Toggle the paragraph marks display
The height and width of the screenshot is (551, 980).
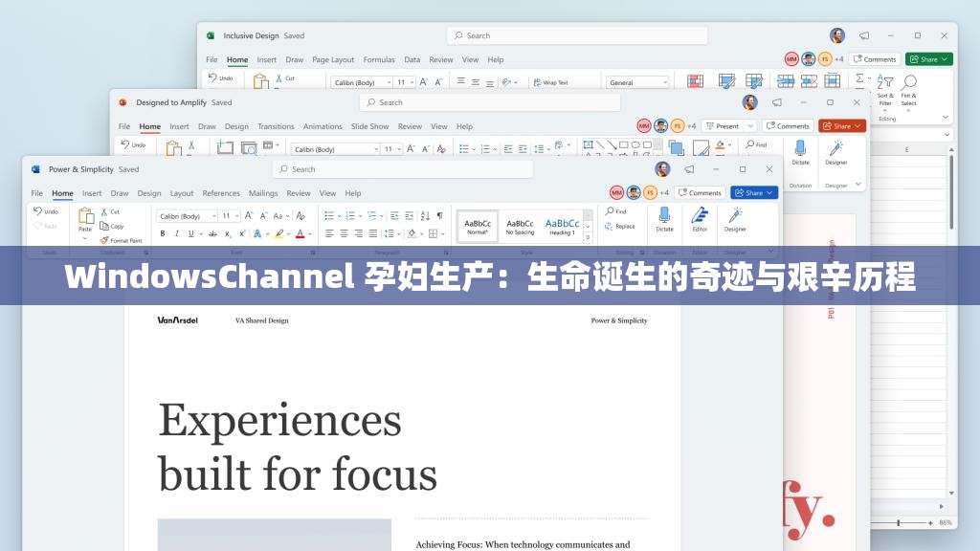(x=438, y=215)
